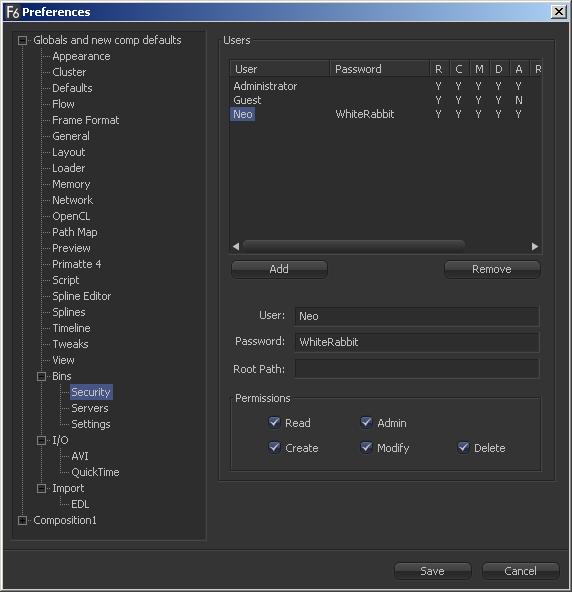This screenshot has height=592, width=572.
Task: Toggle the Modify permission checkbox
Action: (x=366, y=448)
